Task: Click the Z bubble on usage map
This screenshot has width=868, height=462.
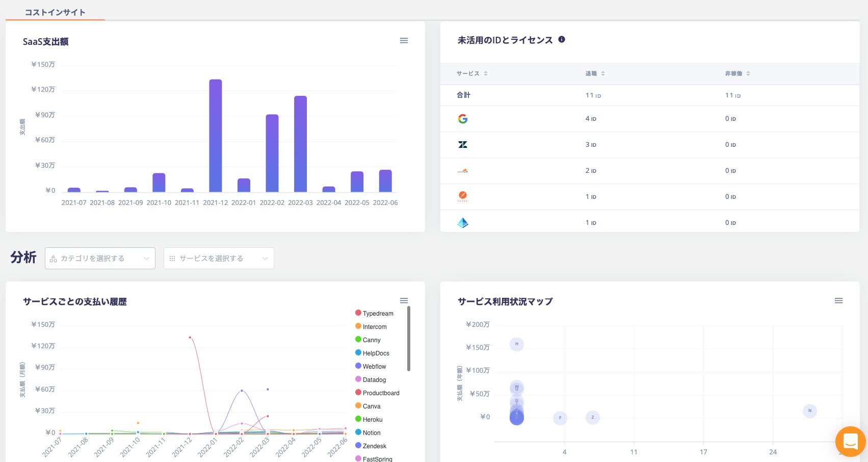Action: 592,417
